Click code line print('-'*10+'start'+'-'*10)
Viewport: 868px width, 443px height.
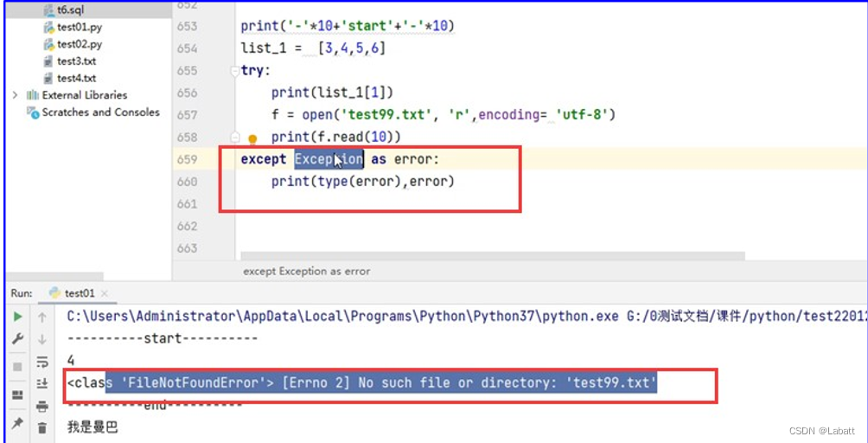[x=348, y=26]
